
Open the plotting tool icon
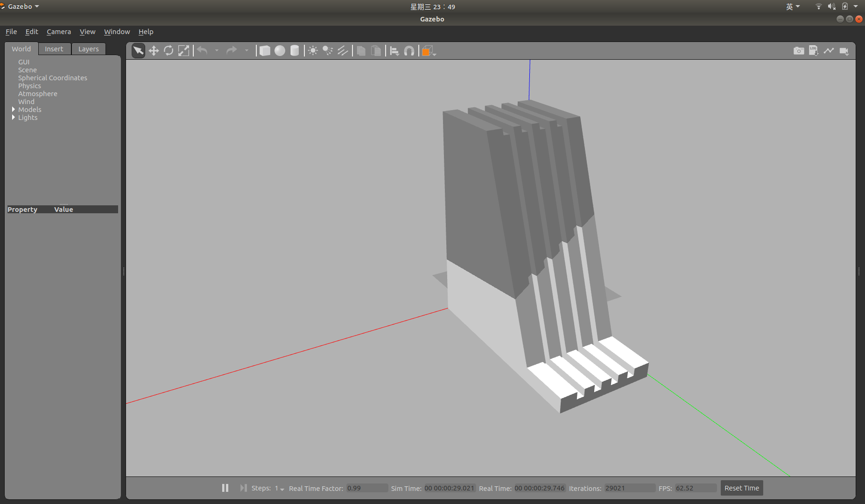click(829, 50)
